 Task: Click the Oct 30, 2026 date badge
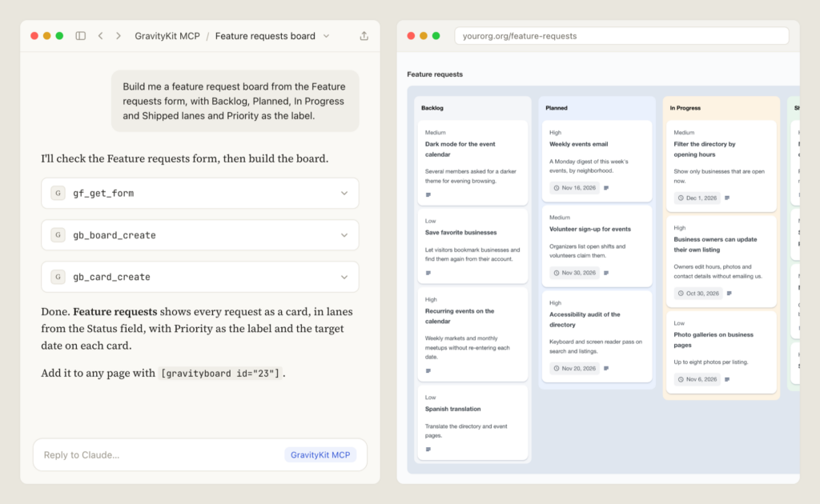tap(698, 294)
